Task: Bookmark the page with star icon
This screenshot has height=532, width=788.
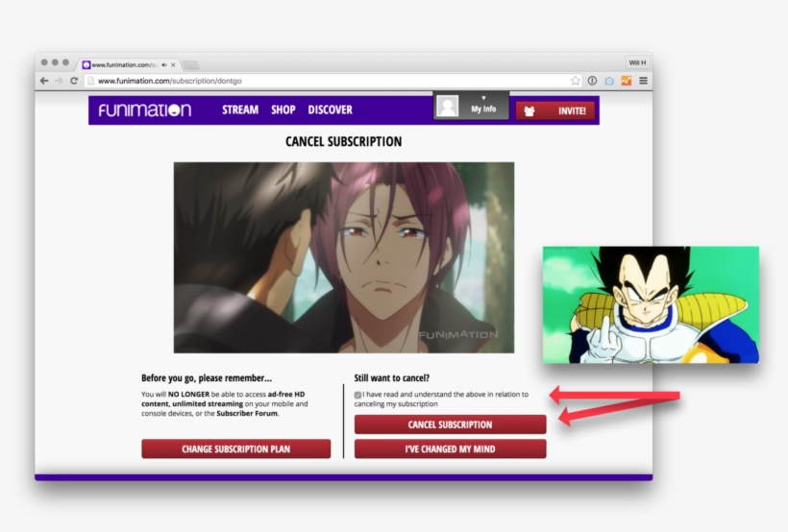Action: 576,81
